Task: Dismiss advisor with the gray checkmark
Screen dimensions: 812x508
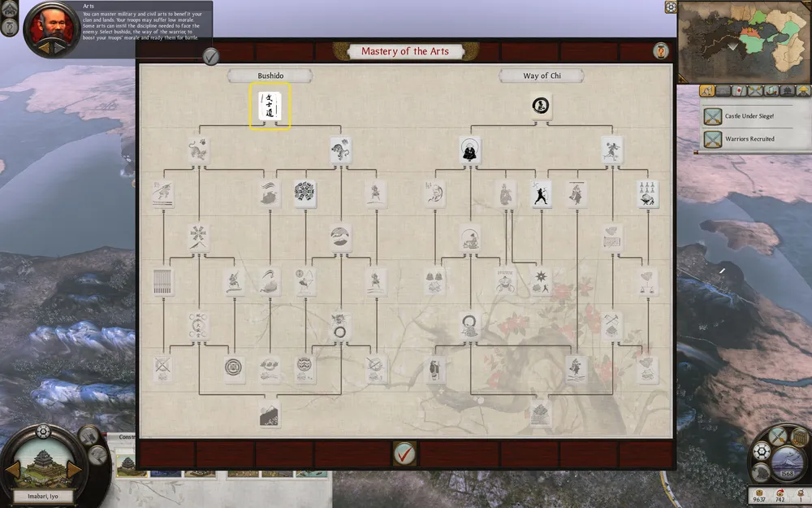Action: (x=210, y=57)
